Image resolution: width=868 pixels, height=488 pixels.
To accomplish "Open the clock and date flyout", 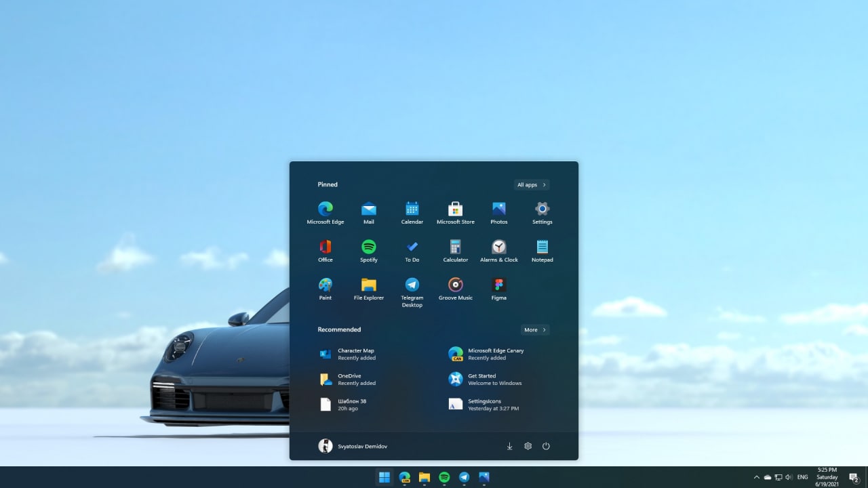I will coord(827,477).
